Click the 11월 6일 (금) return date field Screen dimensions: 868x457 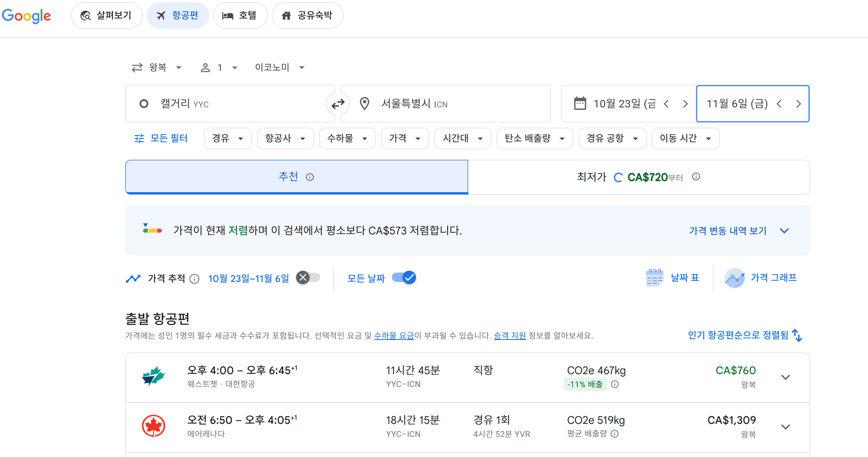point(752,104)
